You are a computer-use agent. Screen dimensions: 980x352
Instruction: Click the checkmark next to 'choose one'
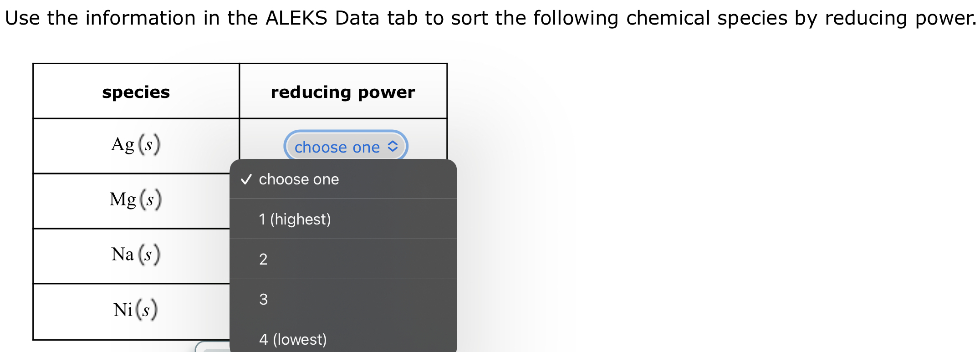tap(246, 179)
